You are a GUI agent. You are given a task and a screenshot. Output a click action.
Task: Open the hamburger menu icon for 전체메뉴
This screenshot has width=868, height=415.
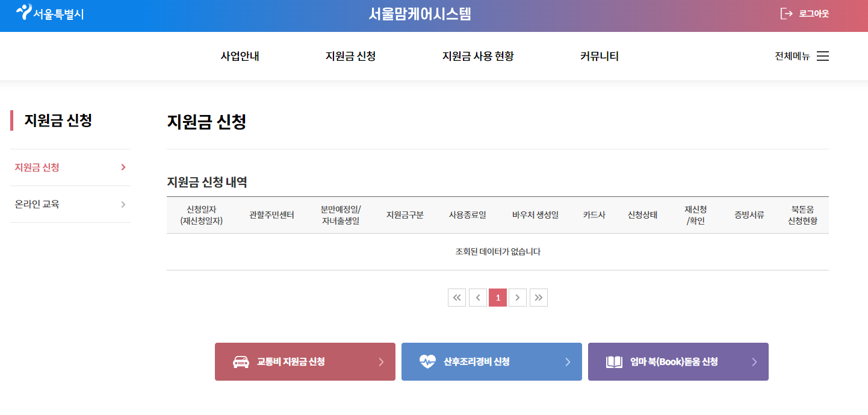[822, 56]
